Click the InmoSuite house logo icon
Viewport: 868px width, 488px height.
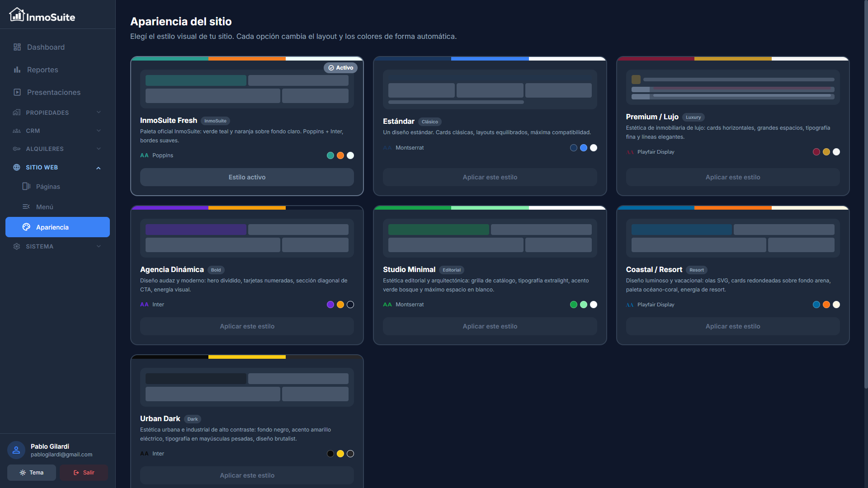click(x=17, y=14)
